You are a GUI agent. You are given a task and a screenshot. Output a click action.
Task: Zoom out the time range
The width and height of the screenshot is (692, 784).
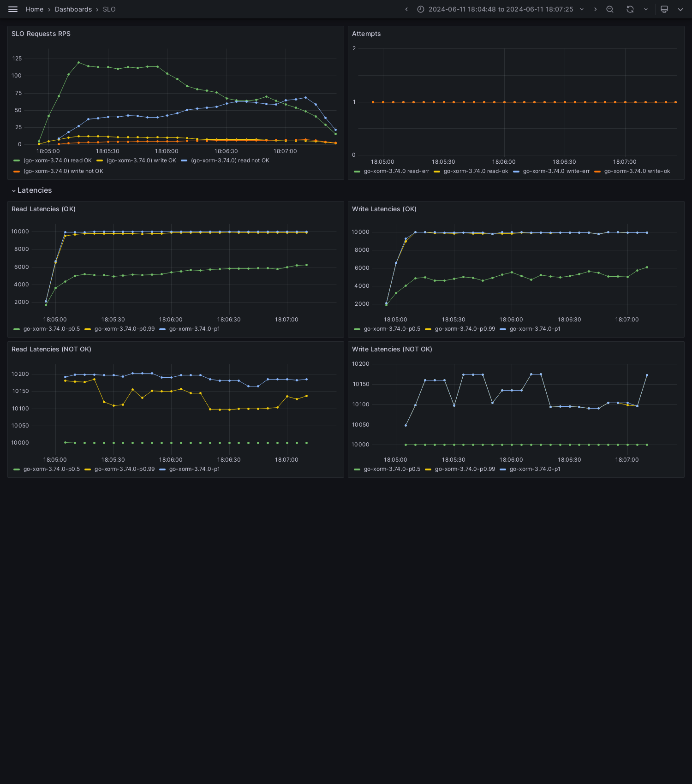610,9
